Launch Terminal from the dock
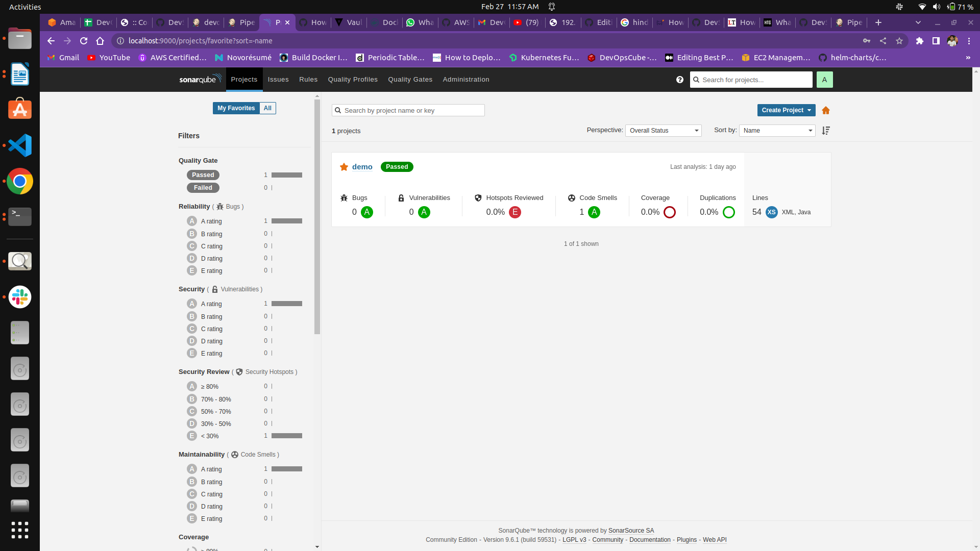This screenshot has height=551, width=980. [x=20, y=217]
